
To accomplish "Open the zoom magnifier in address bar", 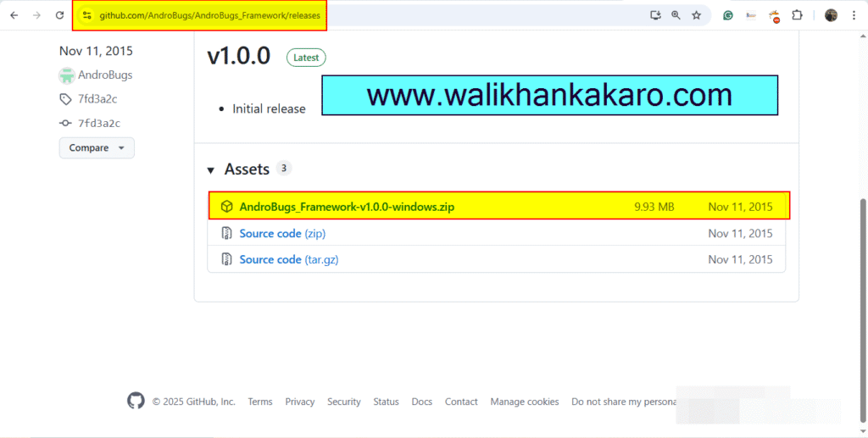I will click(x=676, y=15).
